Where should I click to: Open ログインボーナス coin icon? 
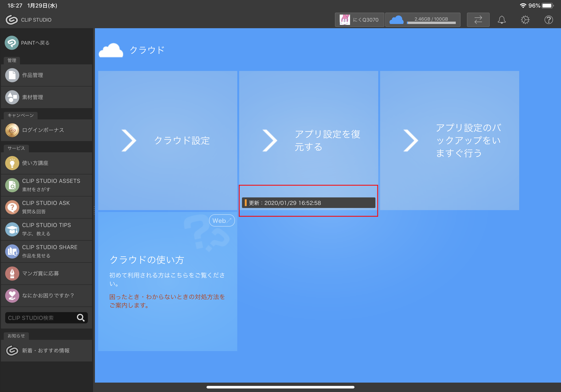coord(12,130)
